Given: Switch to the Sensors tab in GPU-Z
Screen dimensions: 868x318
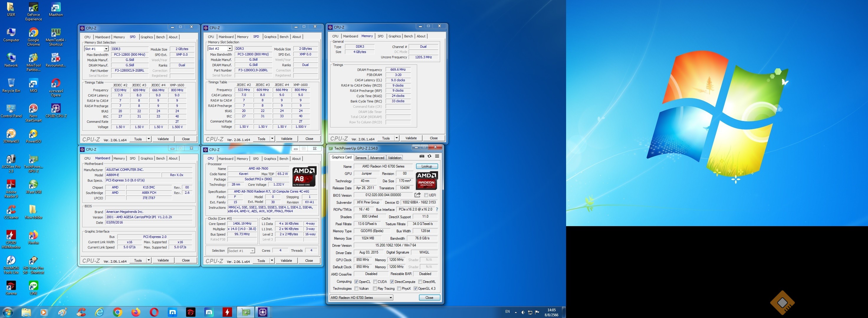Looking at the screenshot, I should tap(360, 158).
